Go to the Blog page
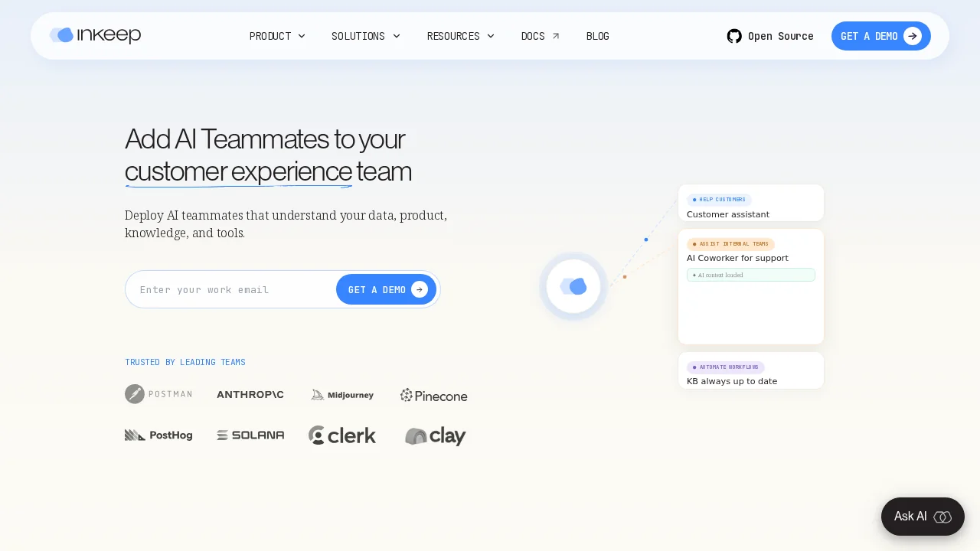This screenshot has width=980, height=551. click(x=597, y=36)
